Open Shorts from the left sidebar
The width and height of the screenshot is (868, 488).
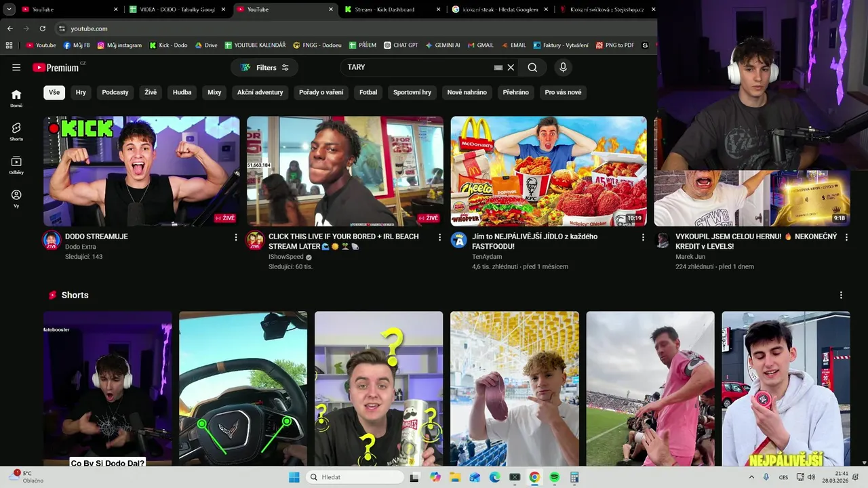(16, 131)
